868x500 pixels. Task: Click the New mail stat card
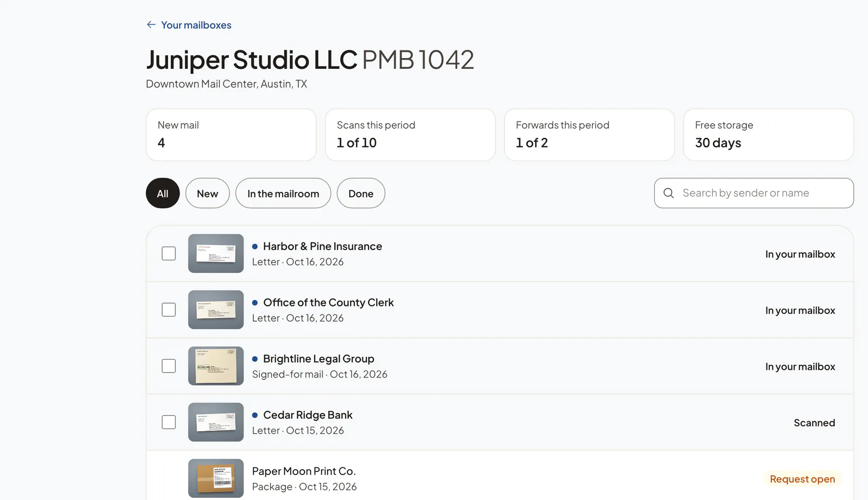click(x=231, y=134)
